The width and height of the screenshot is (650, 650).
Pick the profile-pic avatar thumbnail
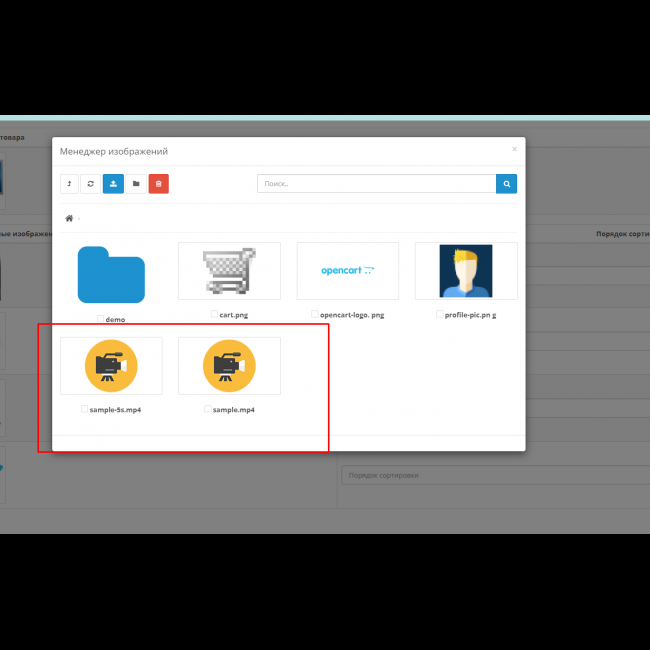pos(466,271)
